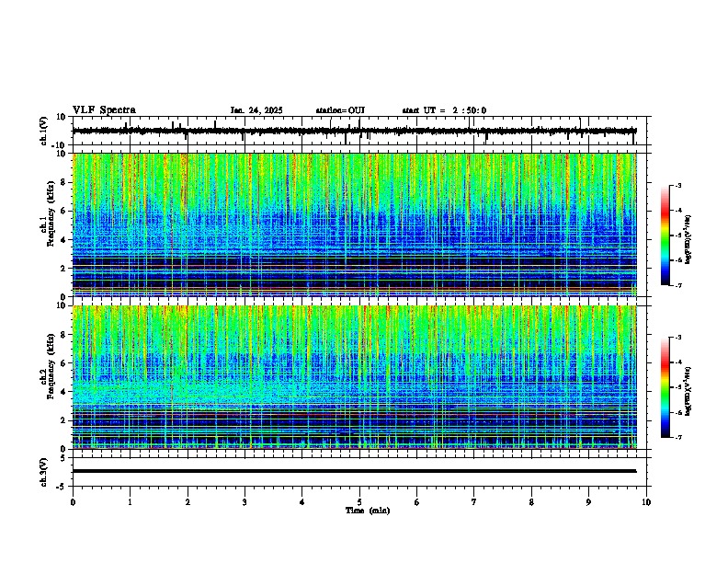Click time-axis tick label "7"
This screenshot has width=728, height=563.
473,502
